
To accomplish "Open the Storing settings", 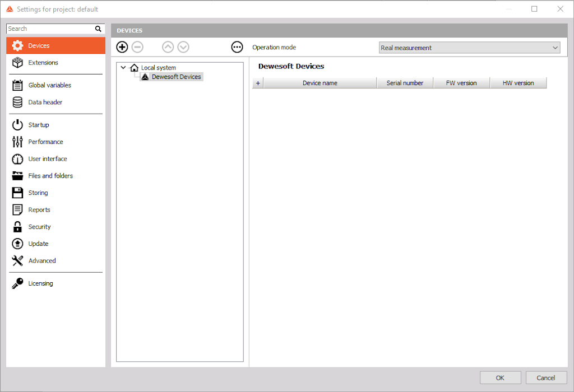I will pyautogui.click(x=55, y=193).
